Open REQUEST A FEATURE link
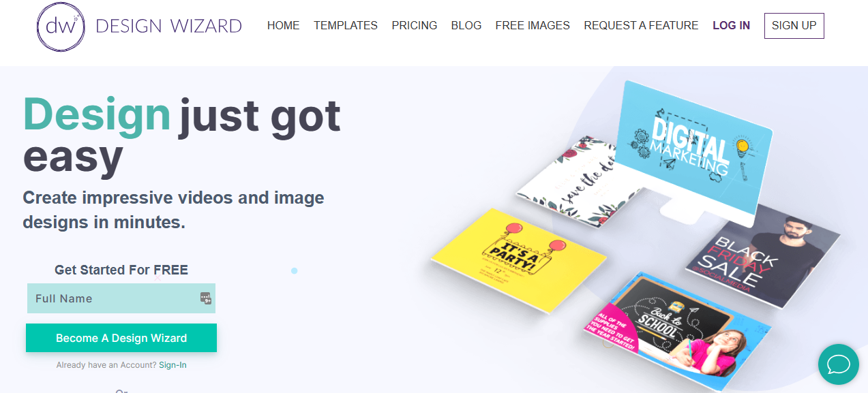 click(641, 25)
